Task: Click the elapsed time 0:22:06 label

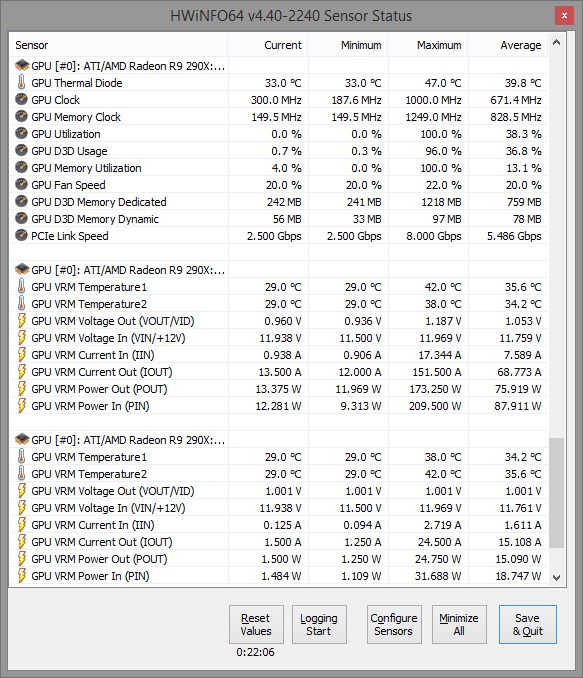Action: coord(256,652)
